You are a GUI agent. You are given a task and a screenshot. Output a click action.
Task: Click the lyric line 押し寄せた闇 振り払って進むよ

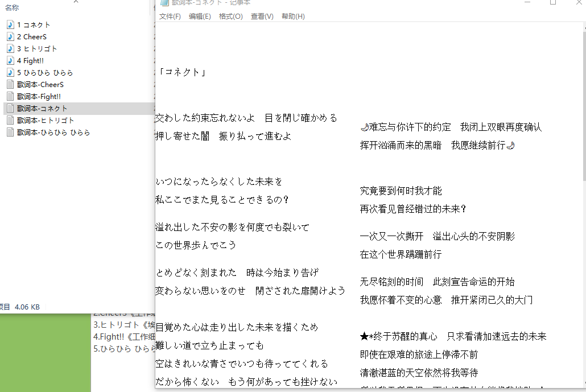(223, 136)
